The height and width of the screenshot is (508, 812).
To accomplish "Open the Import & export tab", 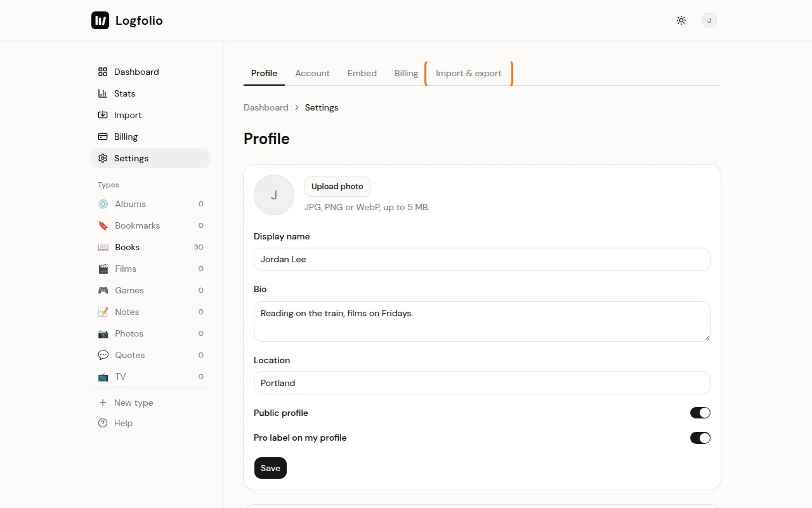I will click(469, 73).
